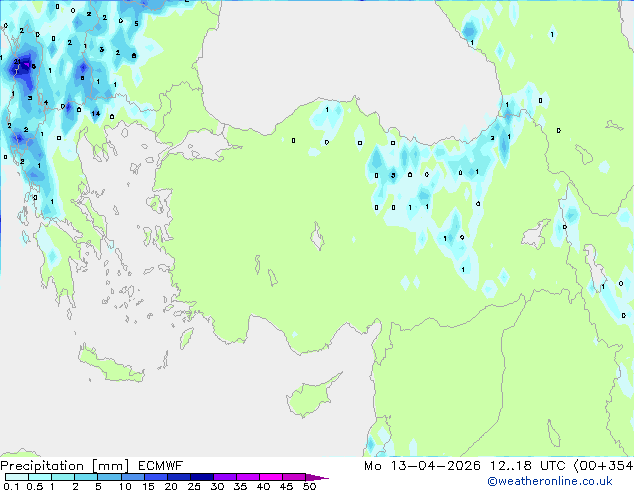Pick the 30–35 mm purple legend swatch

pyautogui.click(x=225, y=477)
